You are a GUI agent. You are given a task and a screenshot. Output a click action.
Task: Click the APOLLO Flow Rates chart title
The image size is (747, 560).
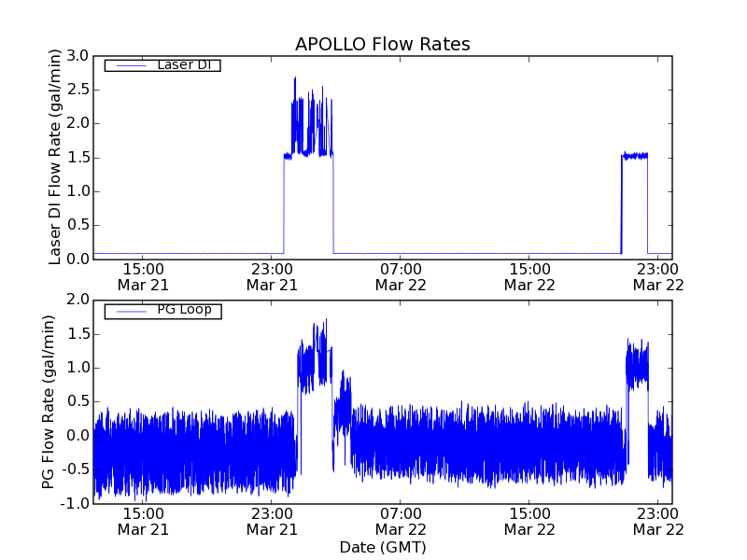[x=382, y=44]
